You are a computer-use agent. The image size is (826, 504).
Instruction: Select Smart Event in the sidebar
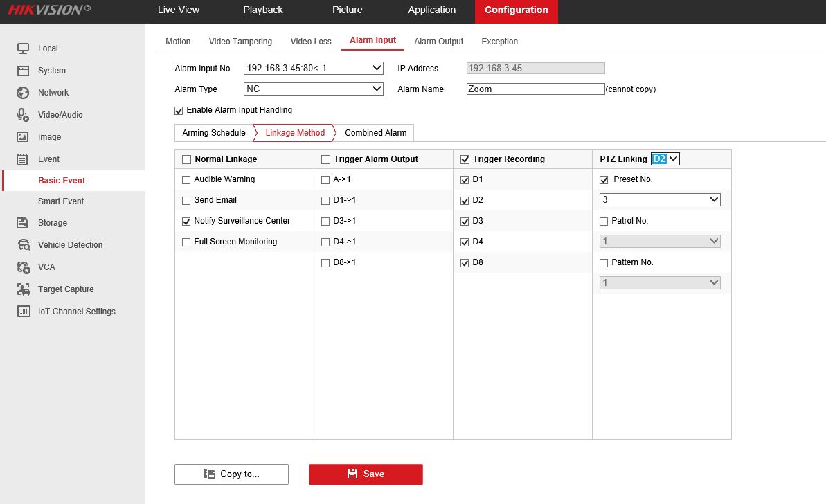click(61, 201)
